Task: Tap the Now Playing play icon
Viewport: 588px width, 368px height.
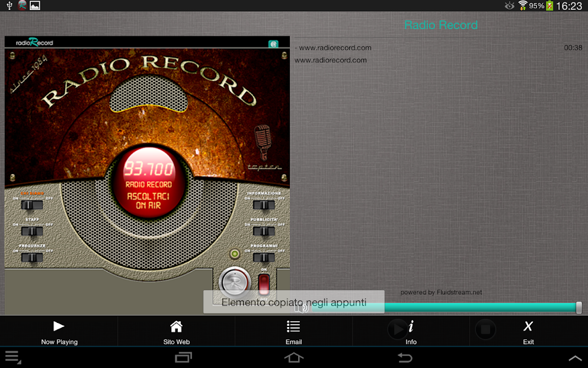Action: [x=58, y=326]
